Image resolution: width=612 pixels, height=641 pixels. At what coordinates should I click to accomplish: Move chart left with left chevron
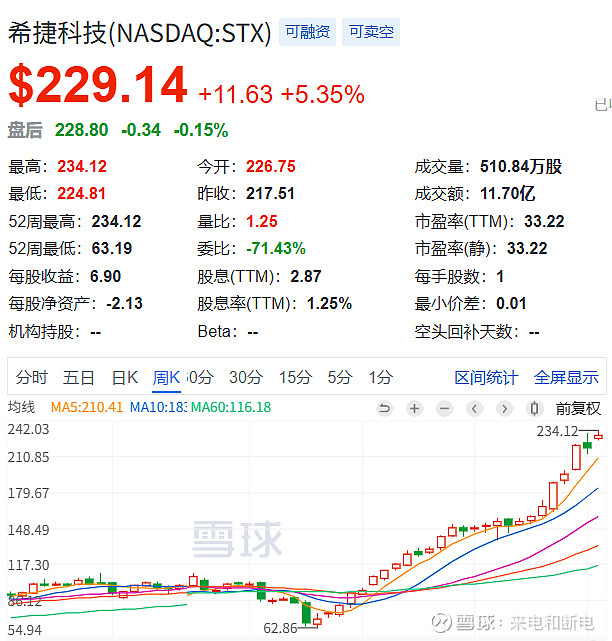(475, 408)
